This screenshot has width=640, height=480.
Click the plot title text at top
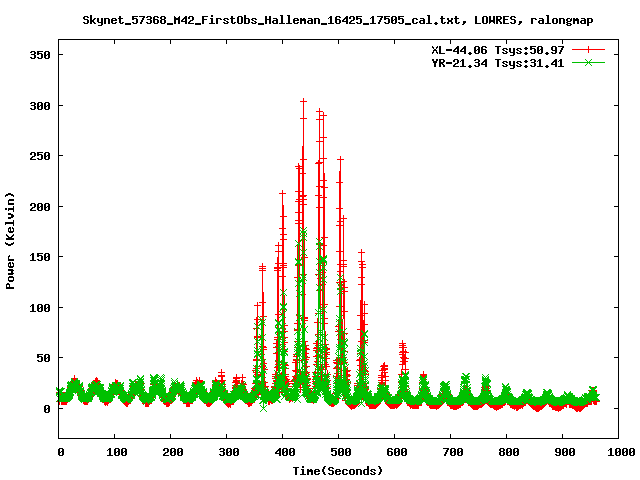(x=338, y=20)
